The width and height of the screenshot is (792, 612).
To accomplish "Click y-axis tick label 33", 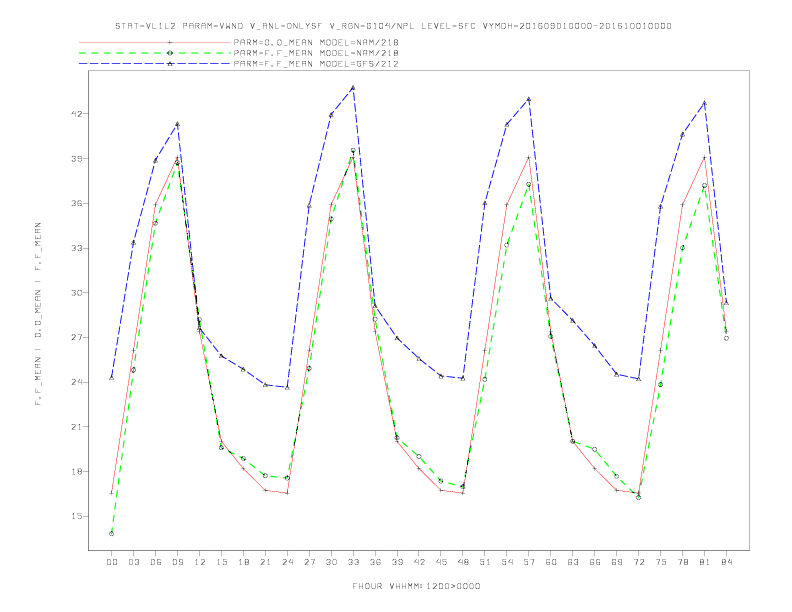I will click(x=76, y=248).
